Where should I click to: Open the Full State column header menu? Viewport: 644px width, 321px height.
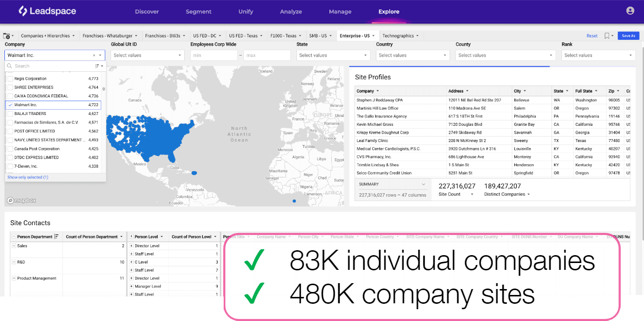[x=596, y=91]
